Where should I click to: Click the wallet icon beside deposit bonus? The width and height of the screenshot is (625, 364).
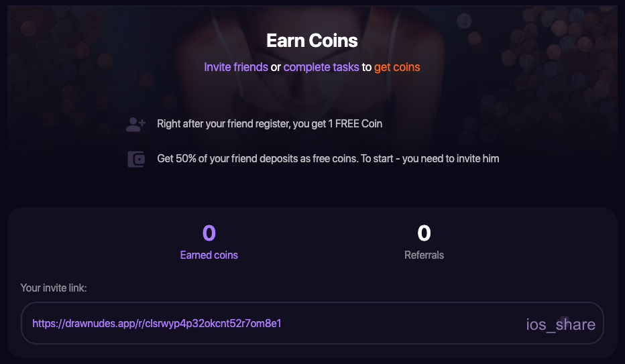pos(136,160)
